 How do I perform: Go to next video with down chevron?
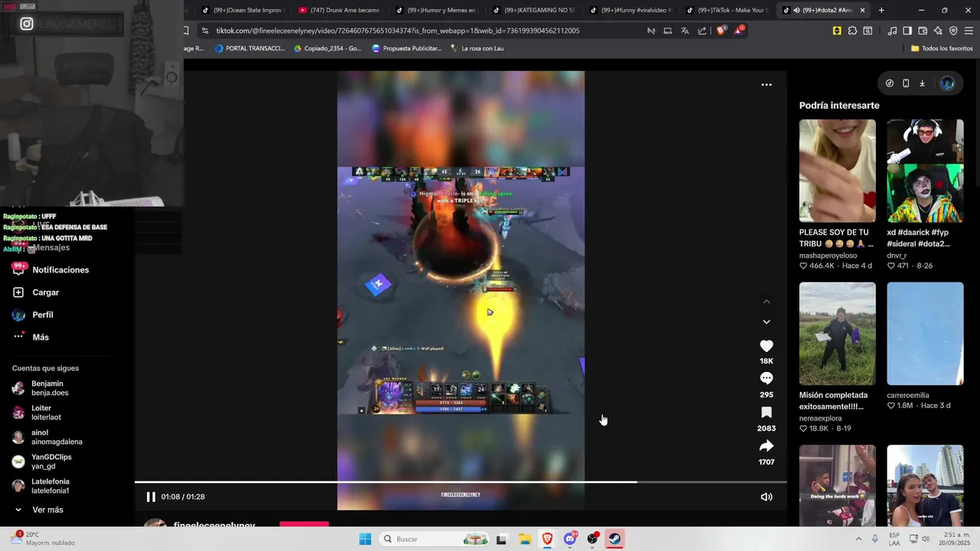click(x=766, y=322)
